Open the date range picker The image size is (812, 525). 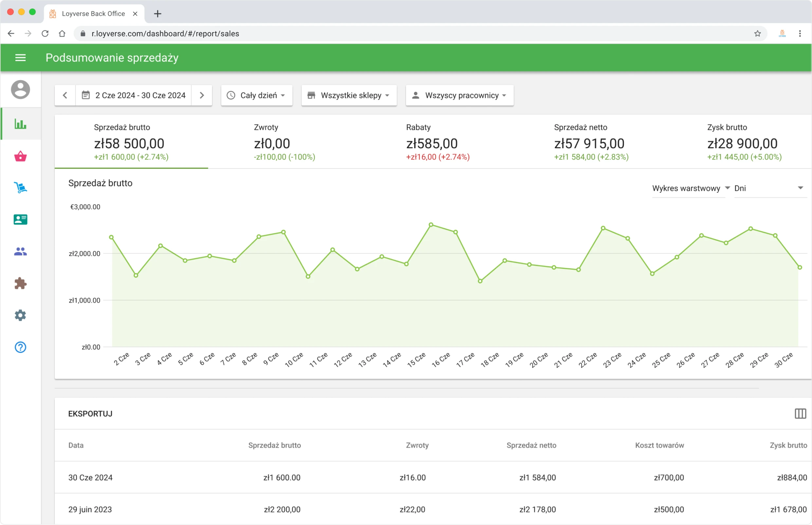[134, 96]
